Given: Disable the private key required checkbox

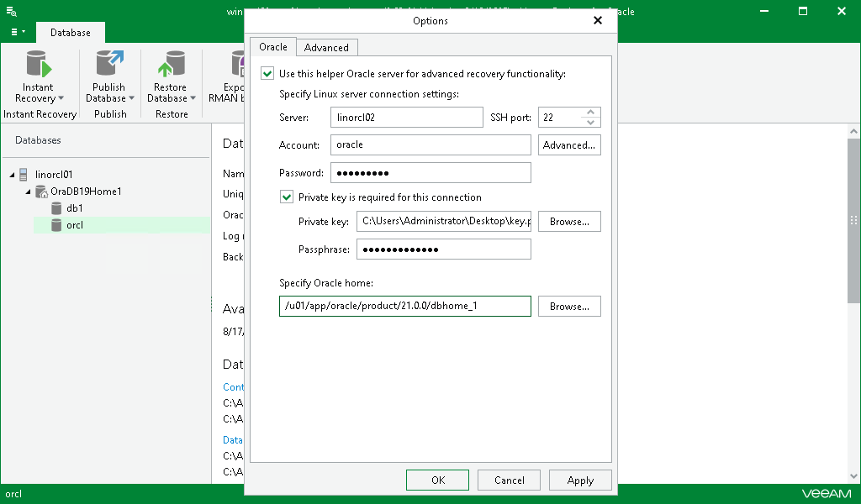Looking at the screenshot, I should point(287,197).
